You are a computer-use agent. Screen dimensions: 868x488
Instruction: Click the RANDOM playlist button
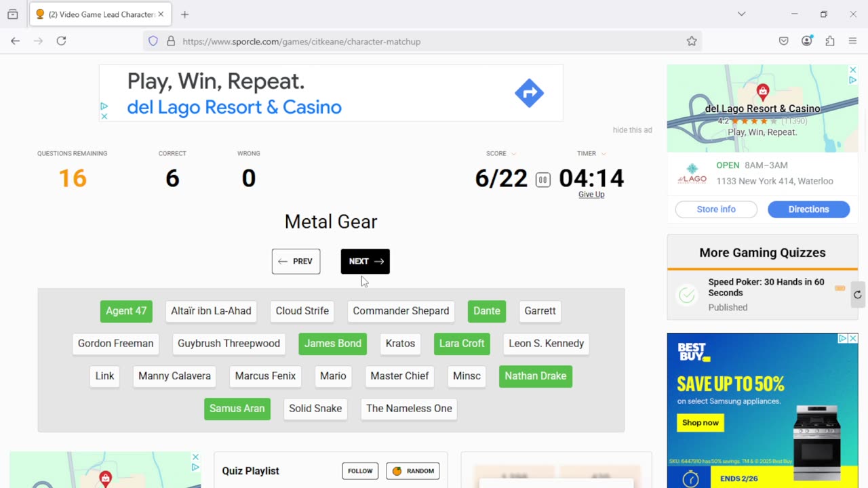(x=413, y=471)
